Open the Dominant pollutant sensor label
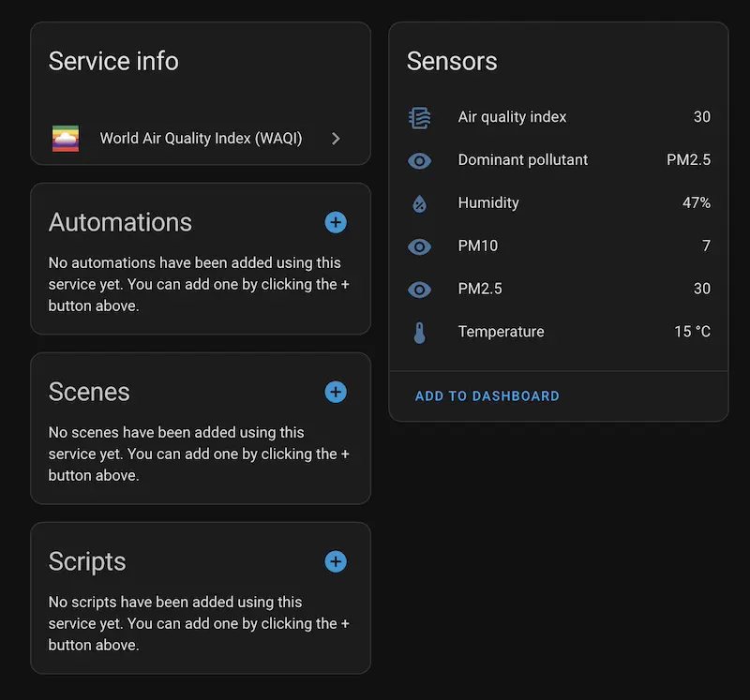 (522, 160)
